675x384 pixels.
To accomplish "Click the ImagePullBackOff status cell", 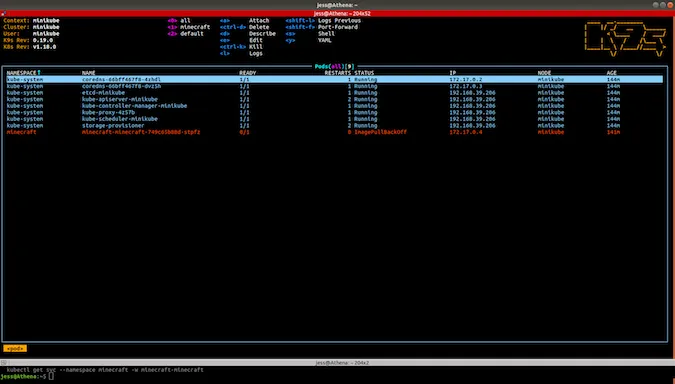I will [x=381, y=132].
